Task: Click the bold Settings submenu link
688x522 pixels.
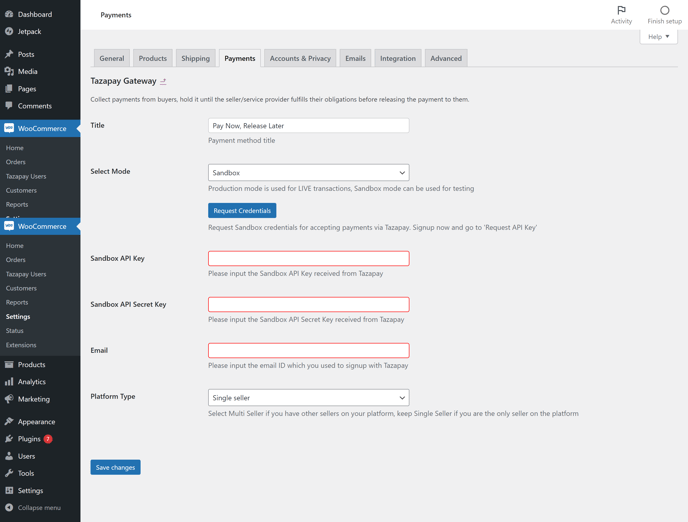Action: [x=18, y=316]
